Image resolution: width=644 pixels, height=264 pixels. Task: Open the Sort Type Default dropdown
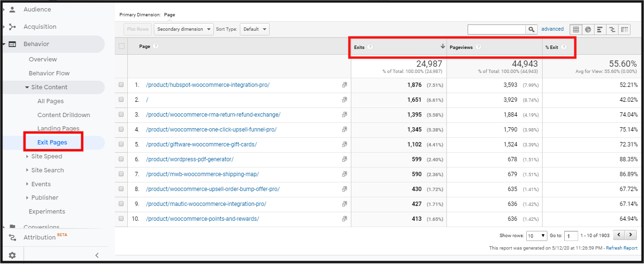click(x=254, y=29)
